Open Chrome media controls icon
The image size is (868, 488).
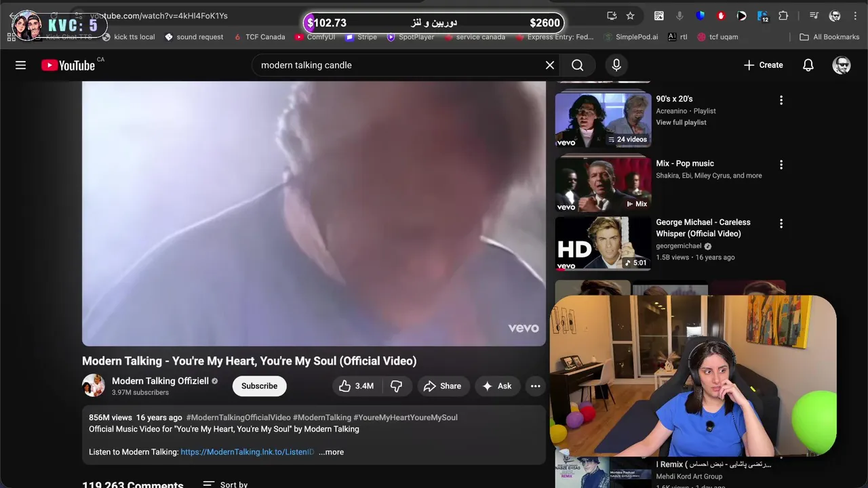814,16
